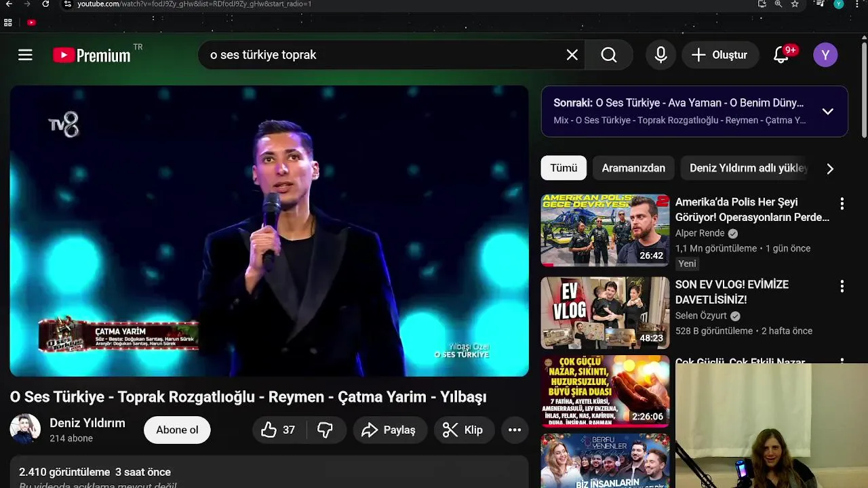
Task: Start voice search with microphone
Action: (661, 55)
